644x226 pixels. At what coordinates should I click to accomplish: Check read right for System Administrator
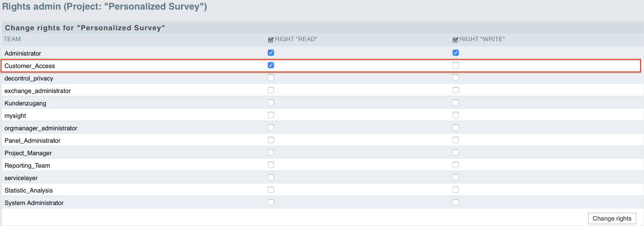271,202
